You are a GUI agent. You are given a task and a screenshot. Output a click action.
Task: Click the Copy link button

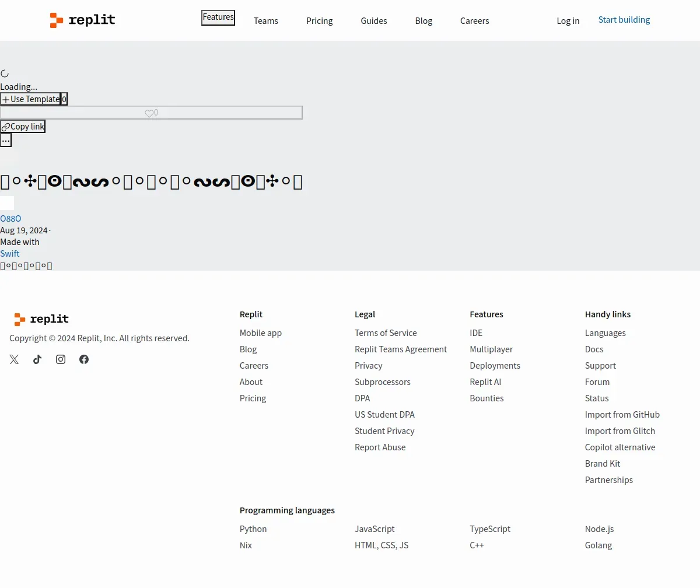coord(23,127)
